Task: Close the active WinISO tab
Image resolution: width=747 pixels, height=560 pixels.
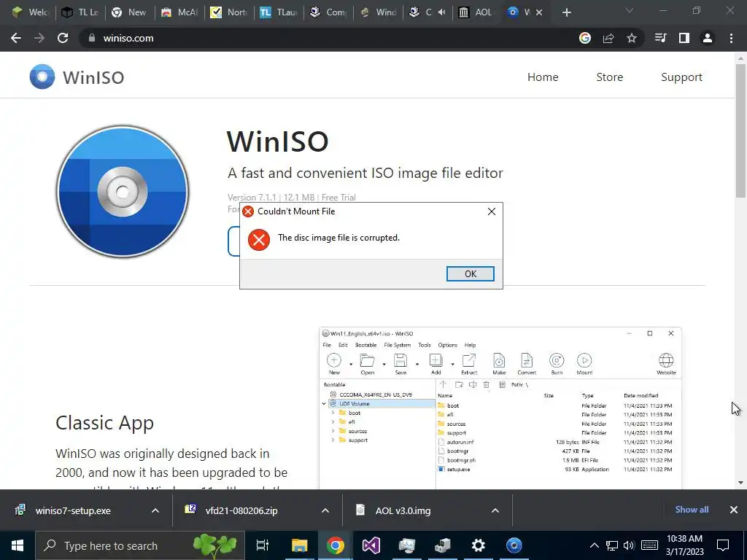Action: 539,12
